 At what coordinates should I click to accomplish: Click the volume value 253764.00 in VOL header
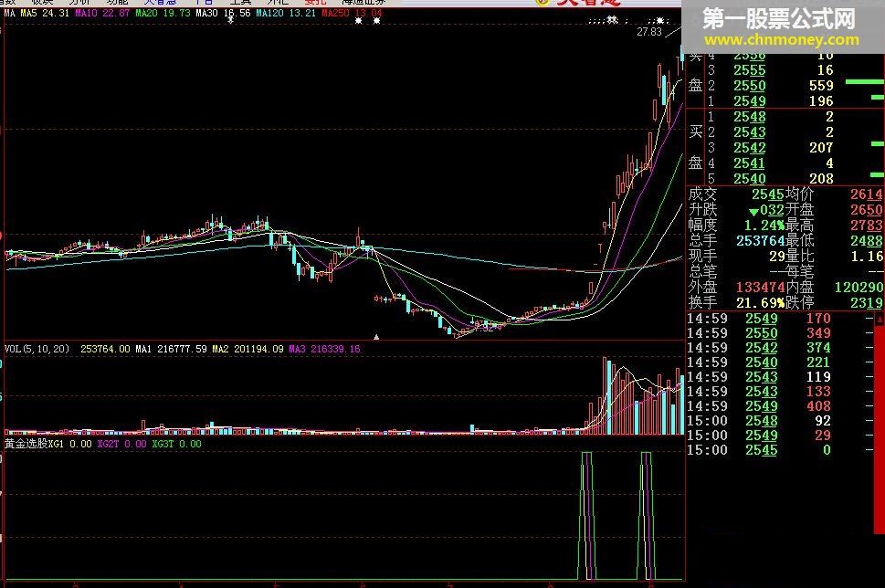click(x=105, y=349)
